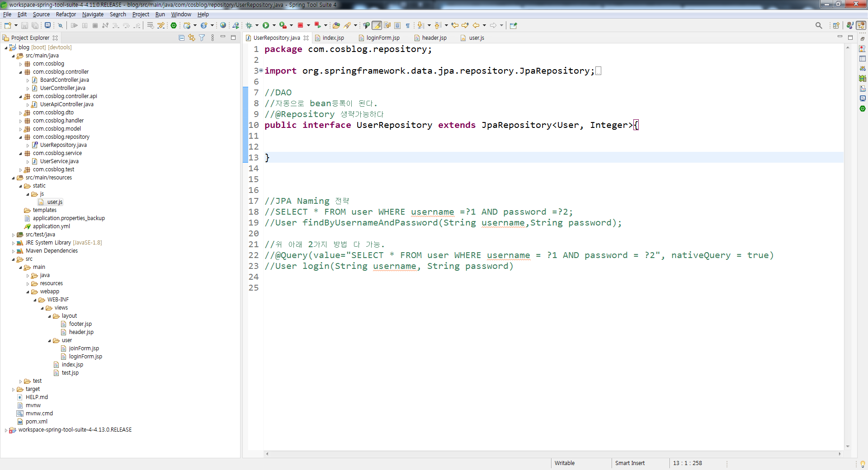Select UserService.java in the tree
Image resolution: width=868 pixels, height=470 pixels.
point(59,161)
